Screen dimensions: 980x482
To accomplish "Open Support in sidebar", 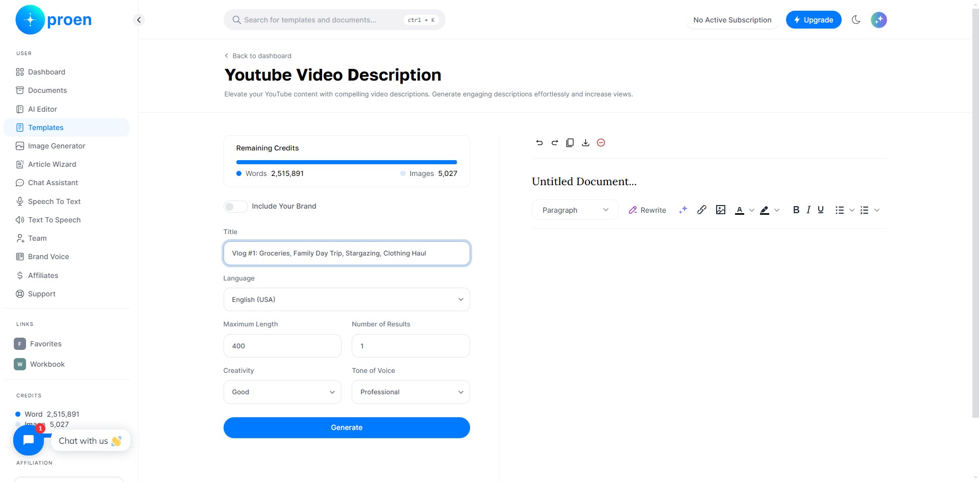I will tap(66, 294).
